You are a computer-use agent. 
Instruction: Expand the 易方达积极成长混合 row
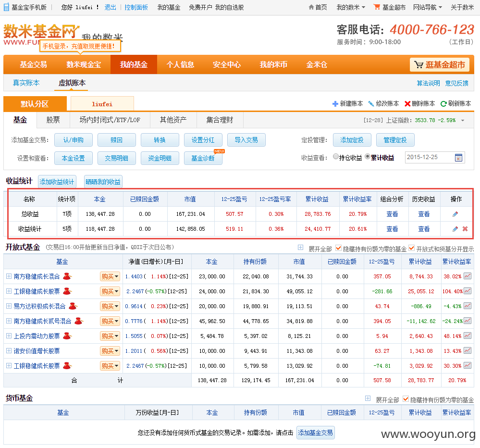click(9, 306)
